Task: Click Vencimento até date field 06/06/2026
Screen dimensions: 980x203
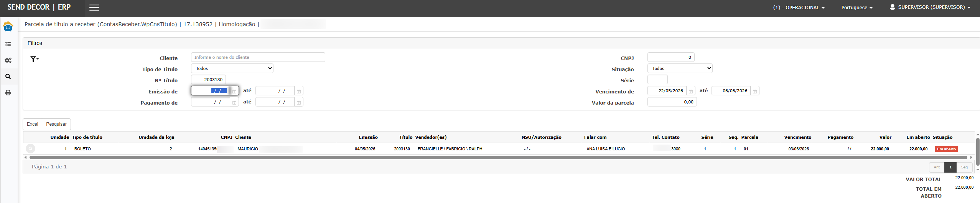Action: coord(731,91)
